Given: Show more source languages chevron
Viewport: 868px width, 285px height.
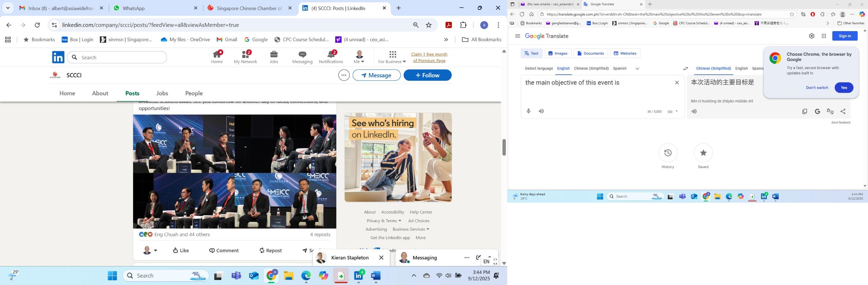Looking at the screenshot, I should click(x=637, y=68).
